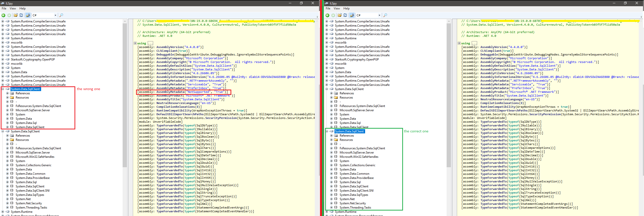644x216 pixels.
Task: Select Starksoft.Cryptography.OpenPGP label in left tree
Action: [x=33, y=59]
